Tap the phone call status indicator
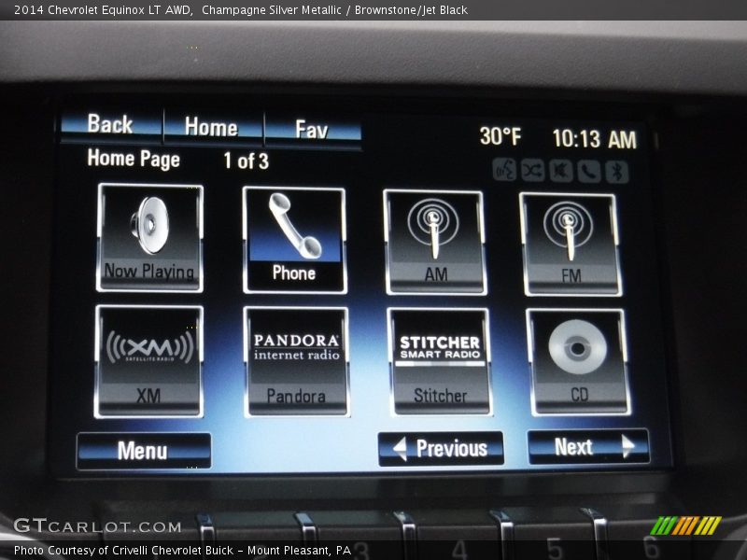Viewport: 747px width, 560px height. (588, 171)
